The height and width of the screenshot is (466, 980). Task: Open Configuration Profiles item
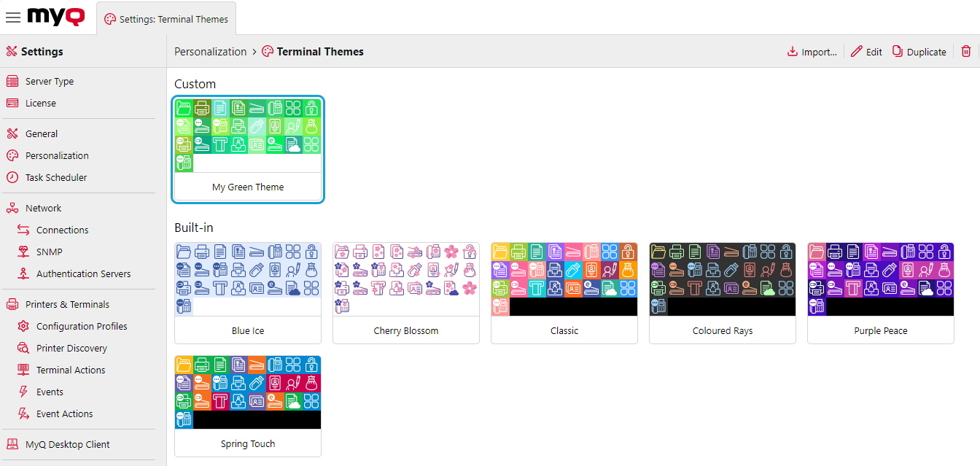82,327
